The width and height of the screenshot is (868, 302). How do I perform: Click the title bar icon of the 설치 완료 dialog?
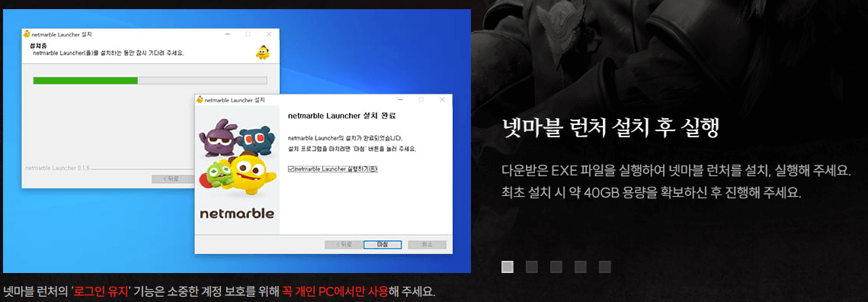pyautogui.click(x=200, y=100)
